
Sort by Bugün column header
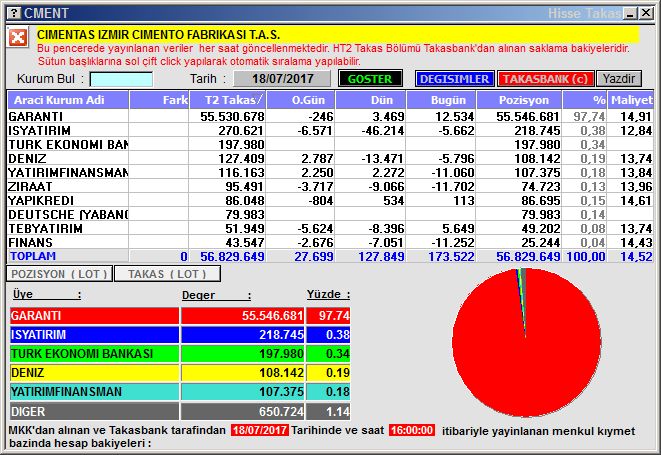441,100
